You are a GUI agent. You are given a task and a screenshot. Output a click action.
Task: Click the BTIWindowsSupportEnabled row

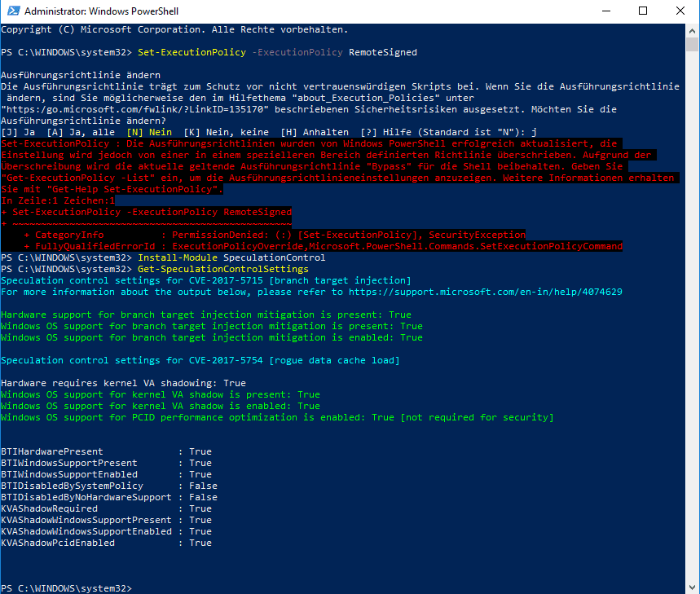click(106, 474)
